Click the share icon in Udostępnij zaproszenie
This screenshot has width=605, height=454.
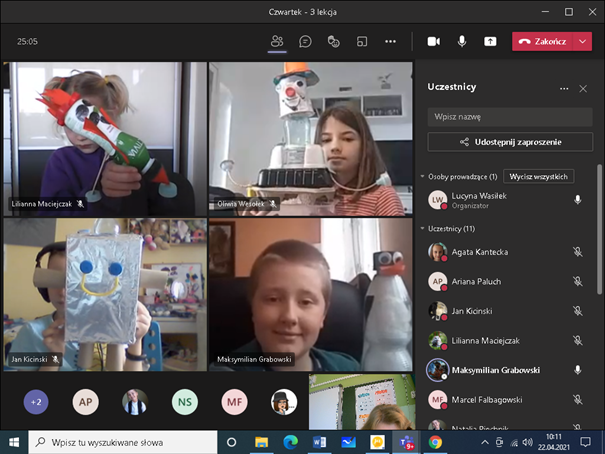(x=464, y=142)
